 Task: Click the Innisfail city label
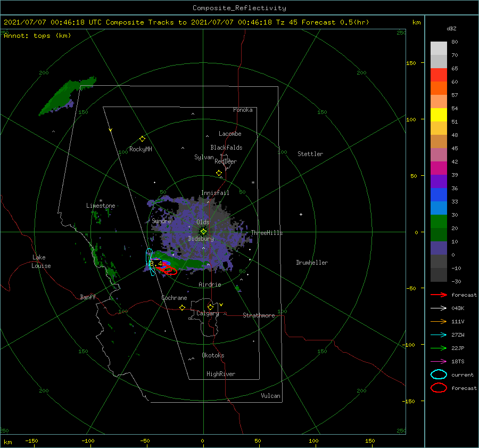tap(215, 193)
